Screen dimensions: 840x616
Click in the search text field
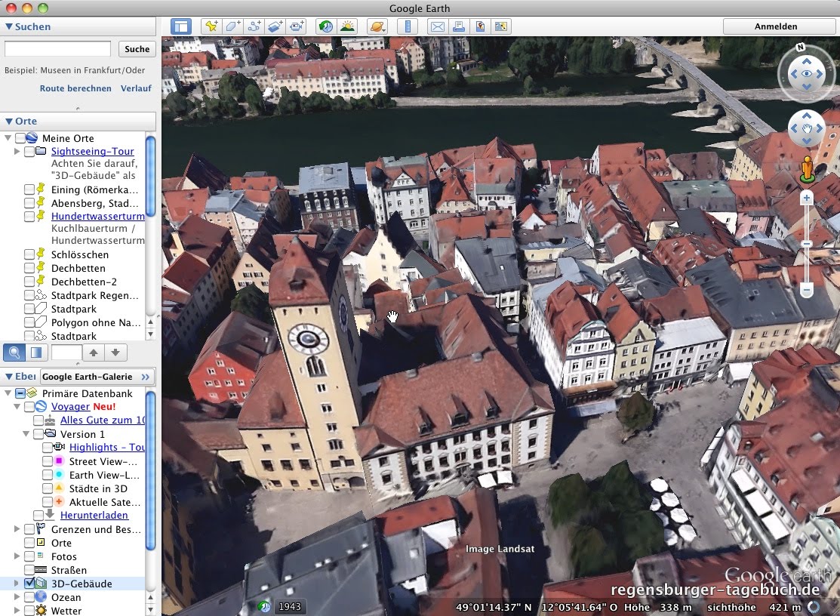pyautogui.click(x=57, y=49)
